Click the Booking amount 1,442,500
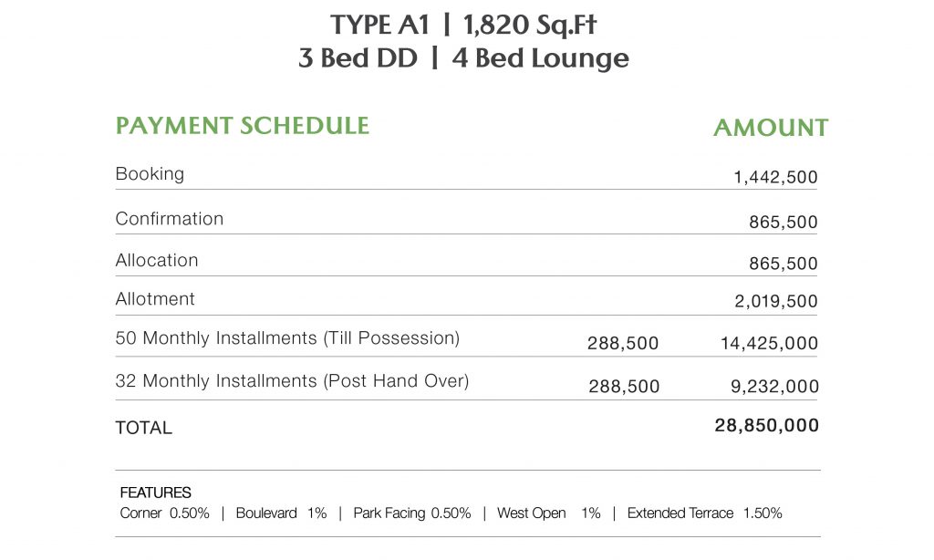The image size is (934, 560). (775, 178)
